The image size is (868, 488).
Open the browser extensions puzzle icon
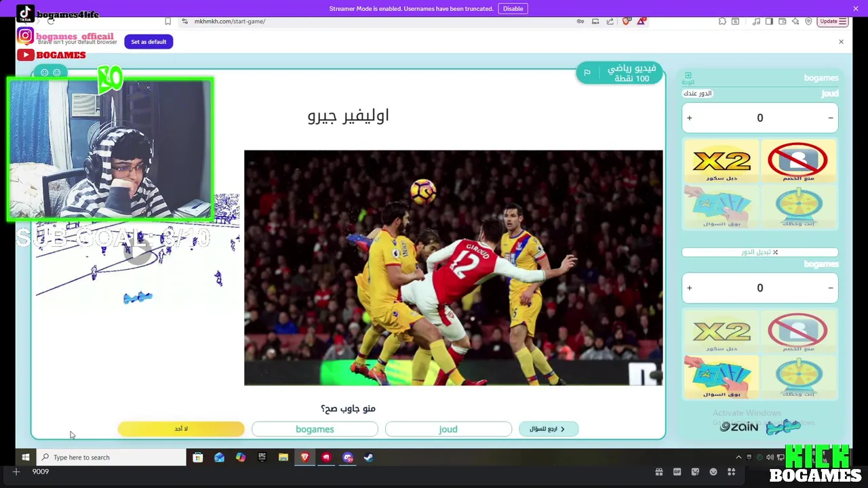[x=722, y=21]
